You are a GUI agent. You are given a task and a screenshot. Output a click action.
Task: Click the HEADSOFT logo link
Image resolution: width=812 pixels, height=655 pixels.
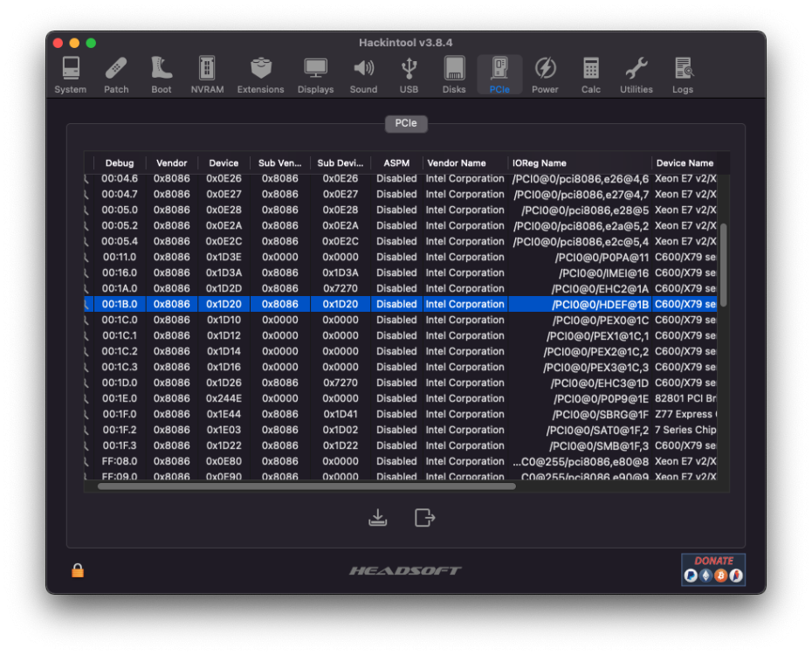[405, 570]
